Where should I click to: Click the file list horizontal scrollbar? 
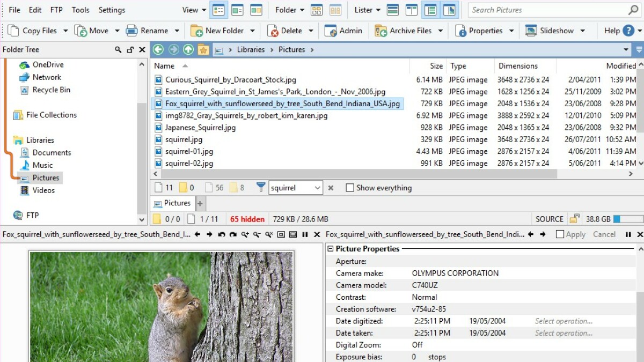pos(359,174)
